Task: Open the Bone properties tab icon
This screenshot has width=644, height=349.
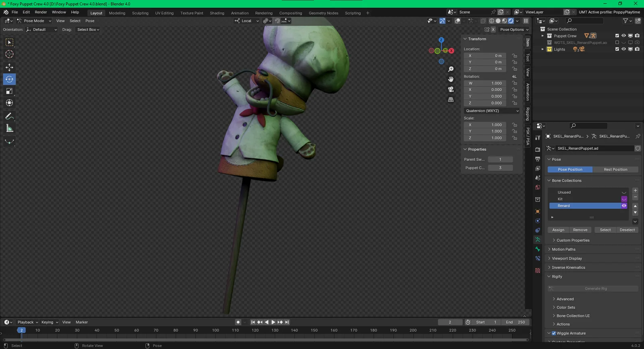Action: tap(538, 249)
